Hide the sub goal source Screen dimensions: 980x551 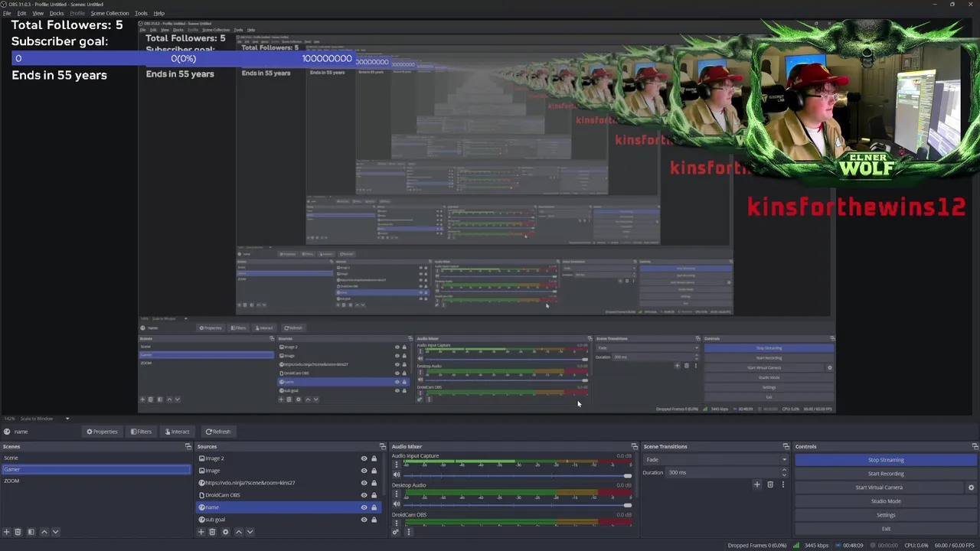(x=364, y=520)
